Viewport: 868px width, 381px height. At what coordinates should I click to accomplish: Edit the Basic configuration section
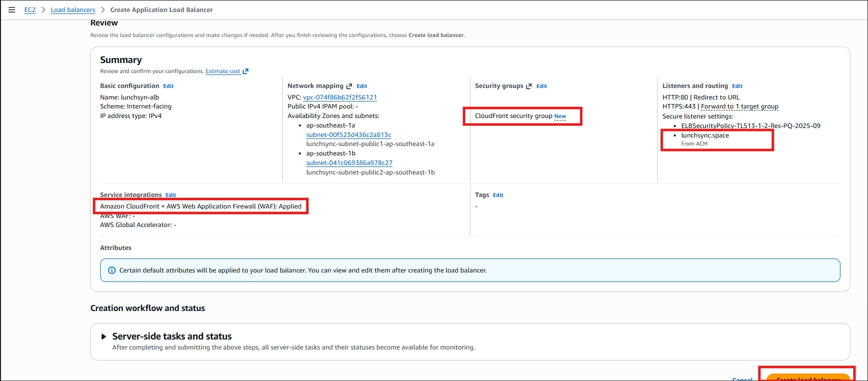click(x=168, y=86)
